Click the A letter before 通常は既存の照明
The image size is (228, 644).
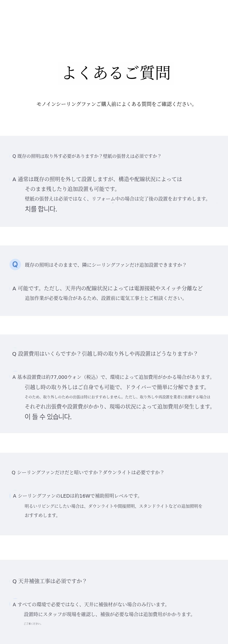click(x=14, y=179)
